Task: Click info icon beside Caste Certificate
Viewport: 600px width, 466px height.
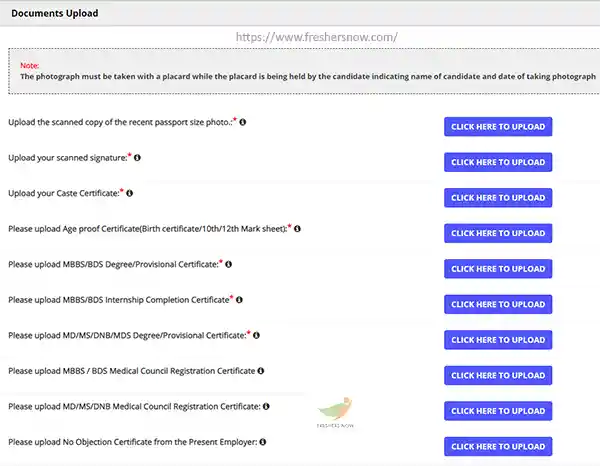Action: pos(129,193)
